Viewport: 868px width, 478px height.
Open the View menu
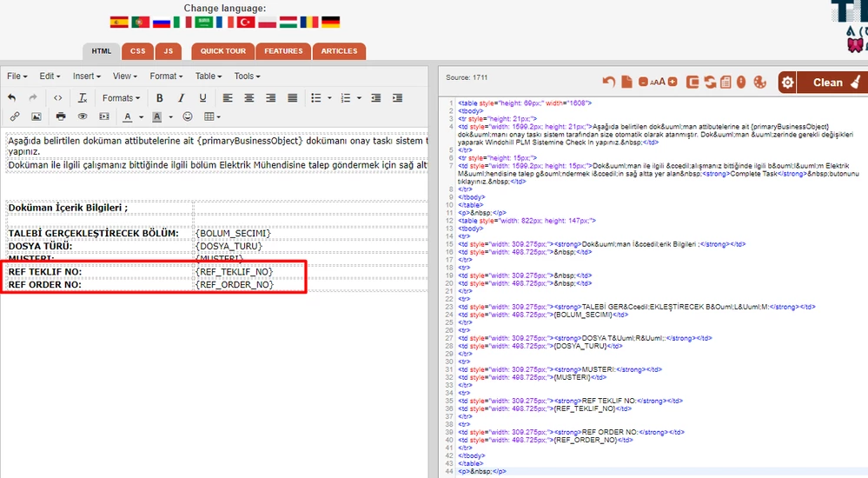coord(124,76)
